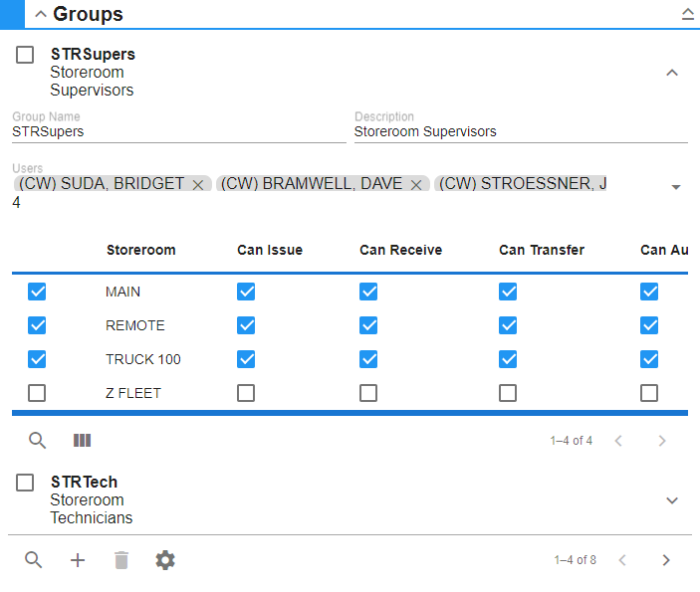700x592 pixels.
Task: Collapse the STRSupers group details
Action: click(x=672, y=73)
